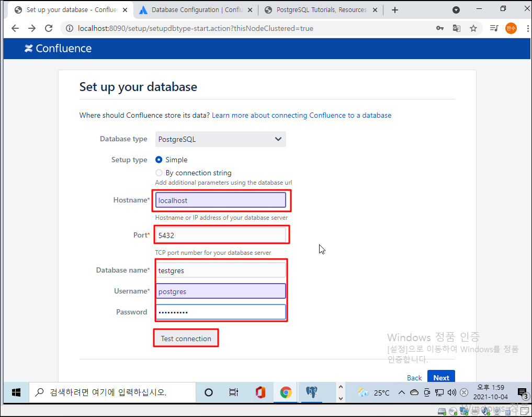532x417 pixels.
Task: Click the Hostname field
Action: 221,200
